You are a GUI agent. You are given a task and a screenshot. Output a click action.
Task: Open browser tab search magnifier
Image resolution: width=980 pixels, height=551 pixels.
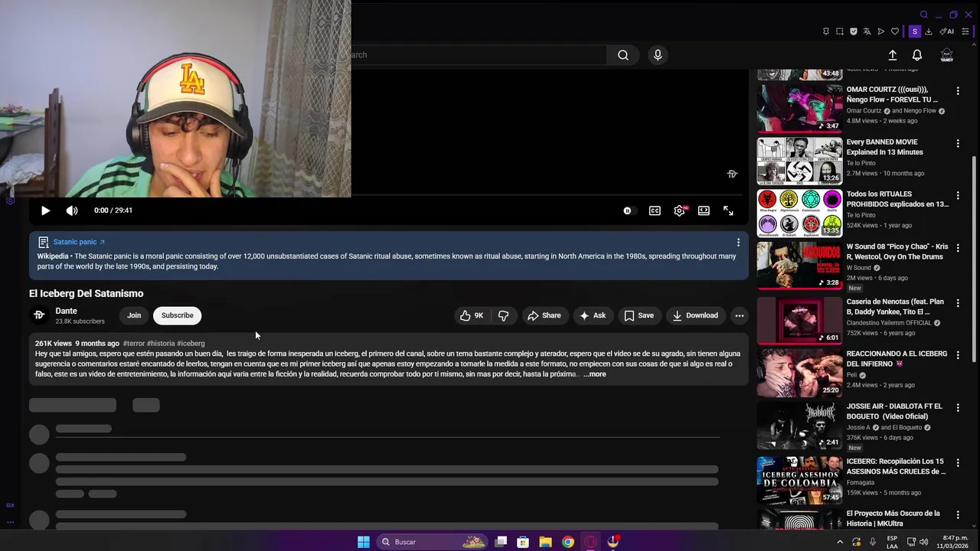[924, 15]
